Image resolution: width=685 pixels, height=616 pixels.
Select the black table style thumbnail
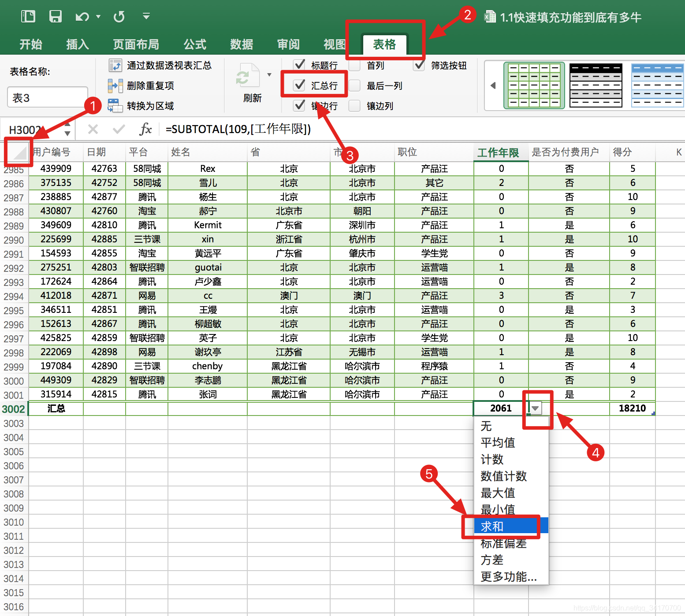coord(596,85)
